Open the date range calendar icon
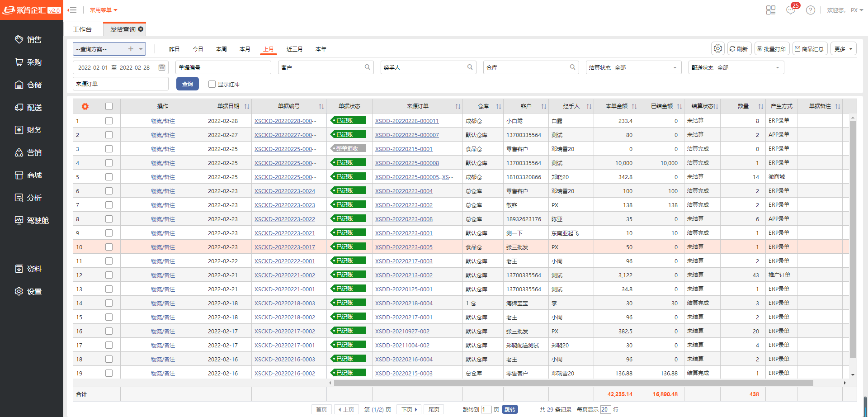868x417 pixels. [x=162, y=67]
